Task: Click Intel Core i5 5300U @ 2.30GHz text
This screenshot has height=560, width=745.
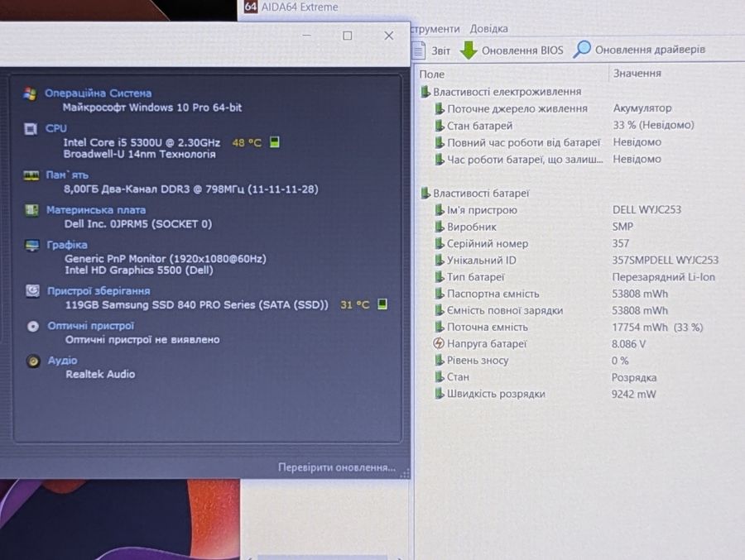Action: tap(142, 142)
